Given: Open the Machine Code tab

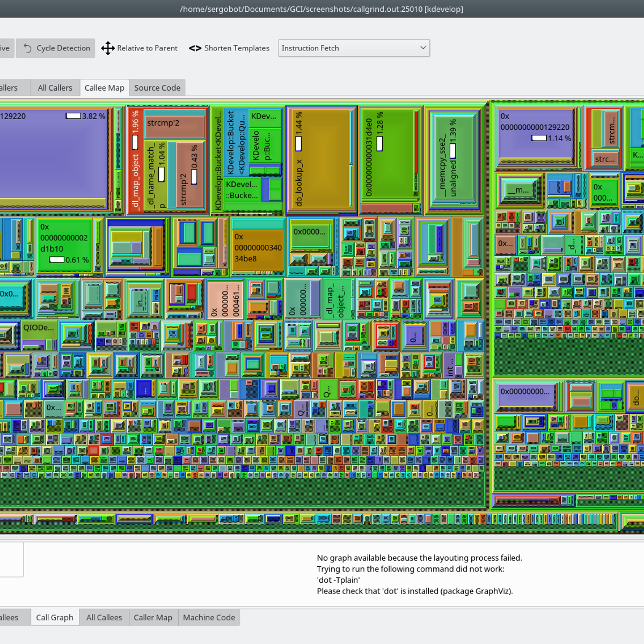Looking at the screenshot, I should coord(209,618).
